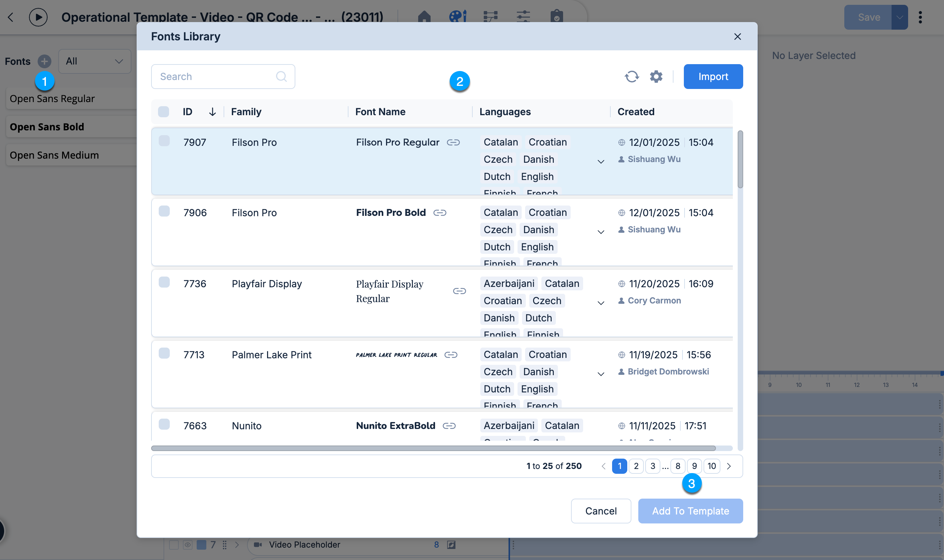The image size is (944, 560).
Task: Click the Languages column header
Action: (505, 112)
